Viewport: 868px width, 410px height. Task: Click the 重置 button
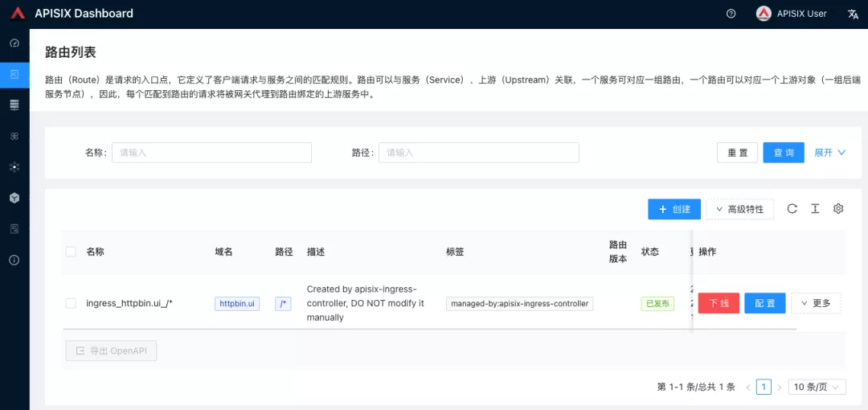point(737,153)
